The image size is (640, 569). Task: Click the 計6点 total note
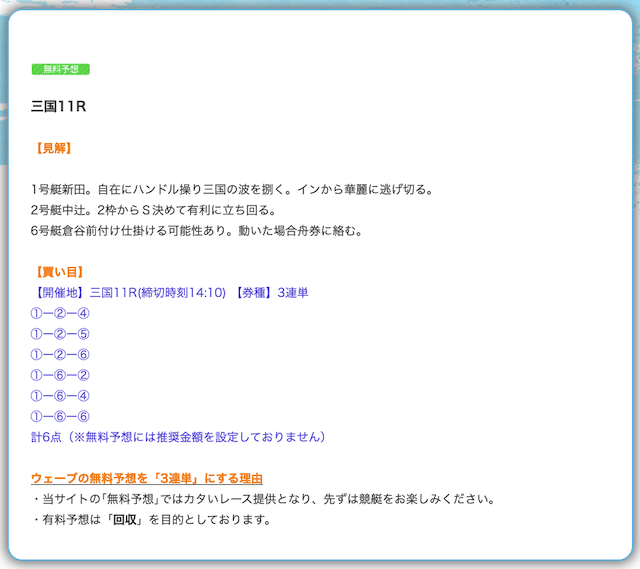click(178, 437)
